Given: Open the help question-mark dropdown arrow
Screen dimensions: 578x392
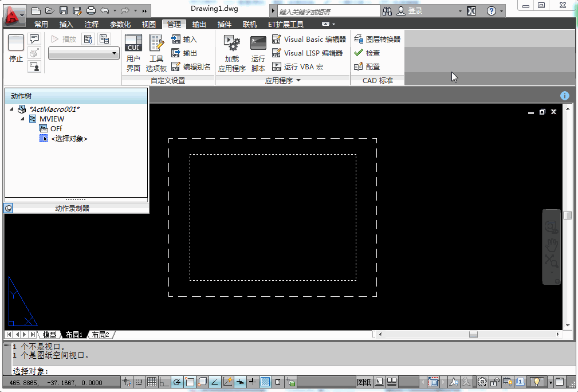Looking at the screenshot, I should (x=502, y=11).
